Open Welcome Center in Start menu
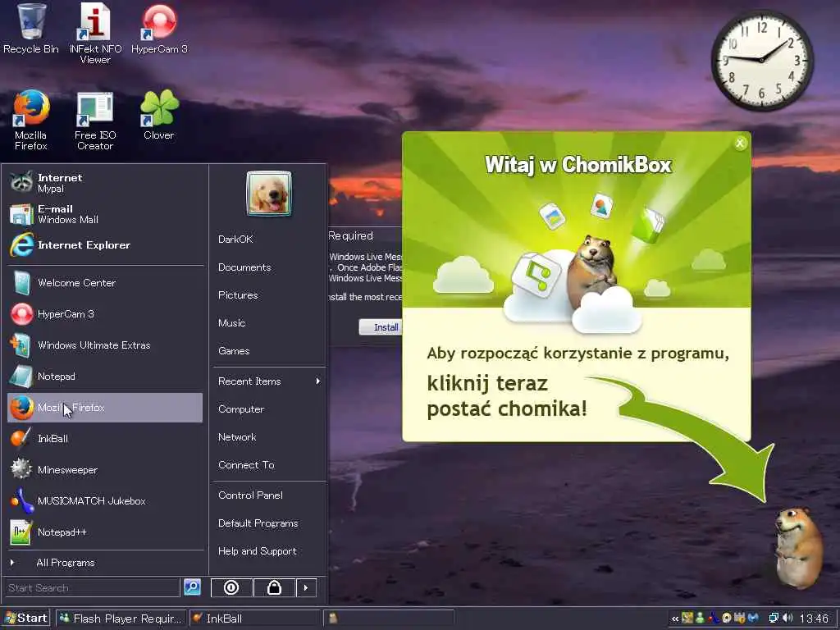 105,283
